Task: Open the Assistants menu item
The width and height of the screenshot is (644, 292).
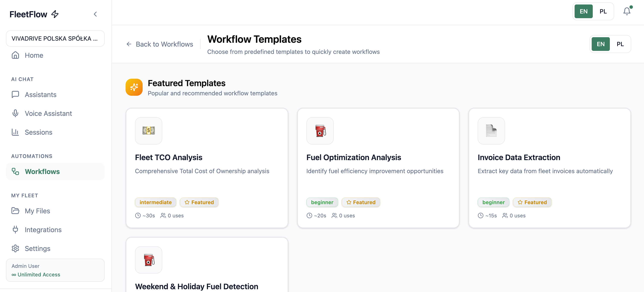Action: [x=41, y=94]
